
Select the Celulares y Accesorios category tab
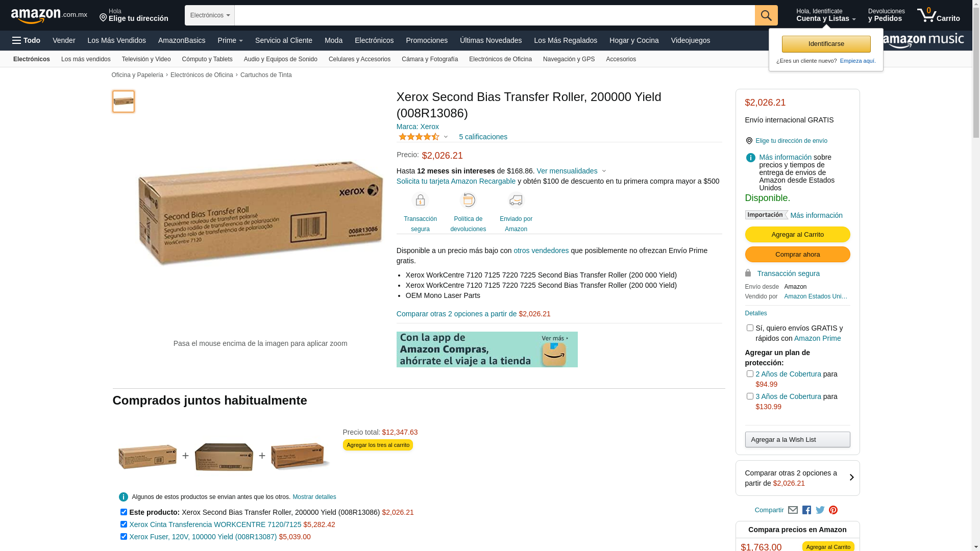pos(359,59)
